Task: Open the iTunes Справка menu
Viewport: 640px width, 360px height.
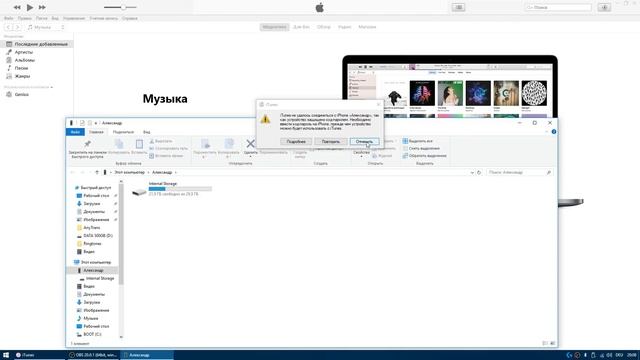Action: click(x=130, y=18)
